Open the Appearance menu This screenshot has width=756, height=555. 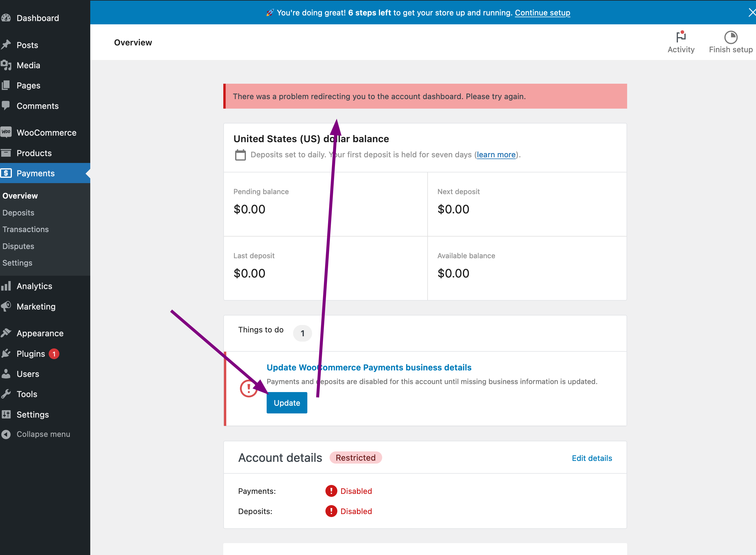tap(40, 333)
